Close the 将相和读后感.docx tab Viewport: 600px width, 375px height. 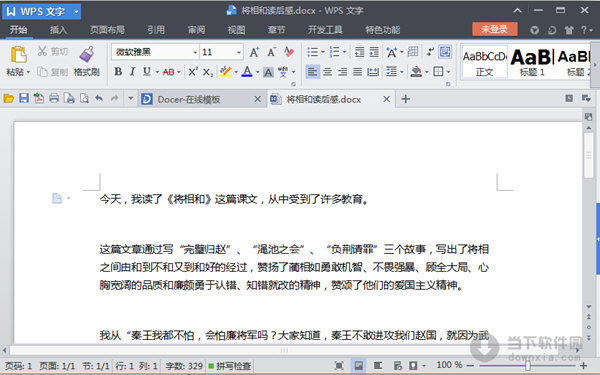[x=386, y=99]
